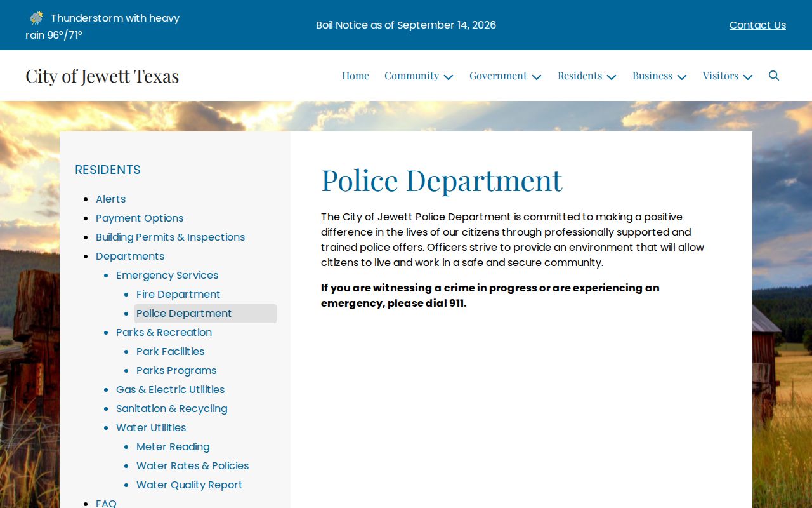Expand the Community menu chevron
Screen dimensions: 812x508
[449, 77]
